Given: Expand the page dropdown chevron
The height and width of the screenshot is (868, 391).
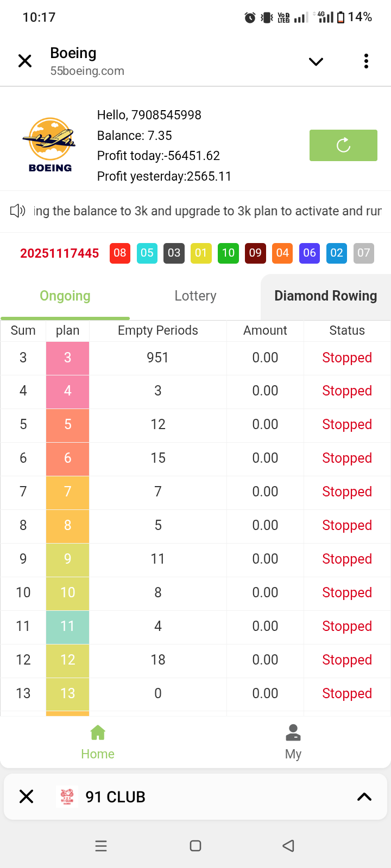Looking at the screenshot, I should pyautogui.click(x=316, y=61).
